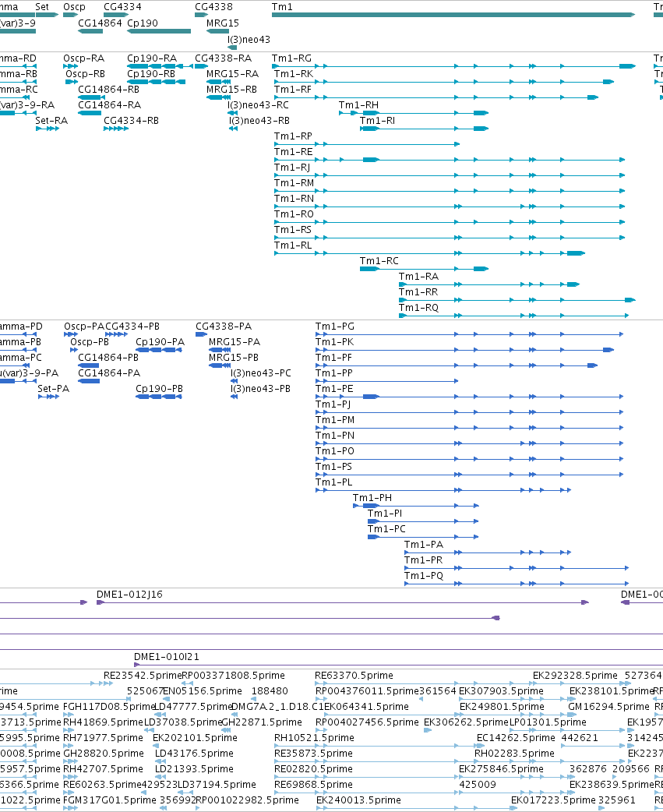Click transcript Tm1-RL
Viewport: 663px width, 812px height.
coord(293,245)
